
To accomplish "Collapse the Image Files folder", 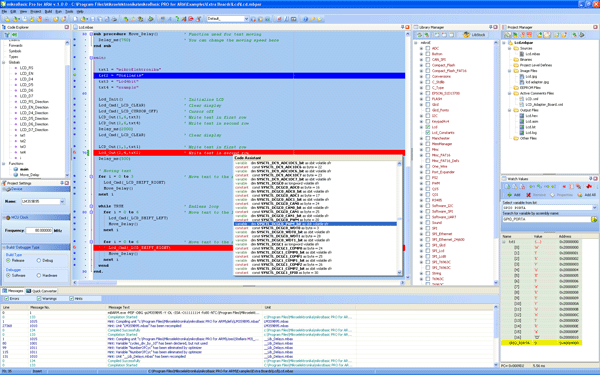I will [x=509, y=71].
